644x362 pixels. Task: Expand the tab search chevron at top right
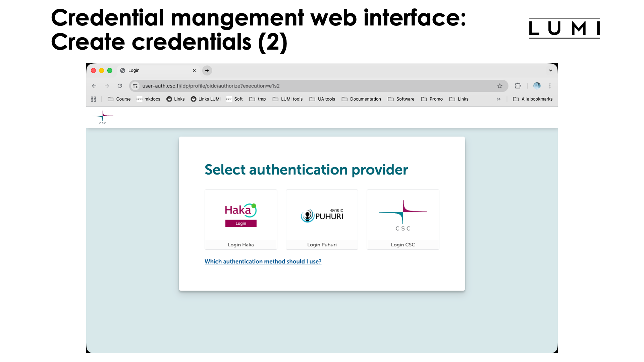coord(550,70)
